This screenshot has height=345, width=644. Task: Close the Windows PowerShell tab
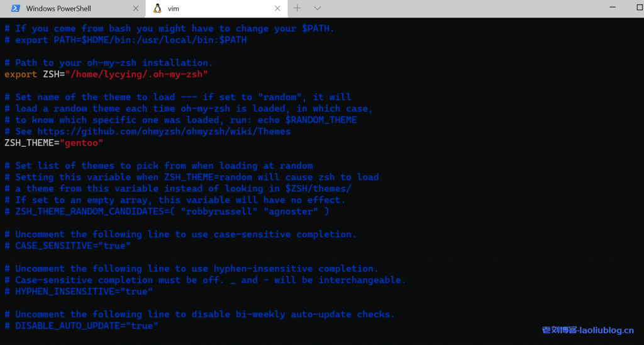(136, 9)
